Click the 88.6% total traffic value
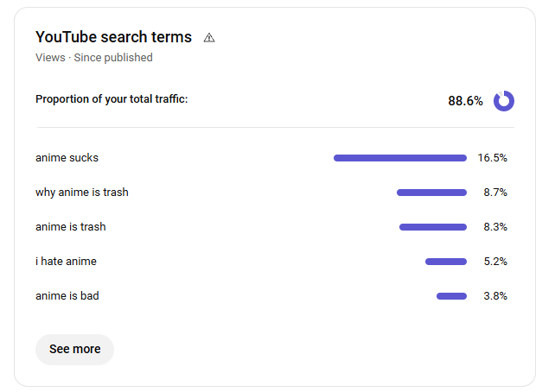This screenshot has height=392, width=542. click(465, 101)
